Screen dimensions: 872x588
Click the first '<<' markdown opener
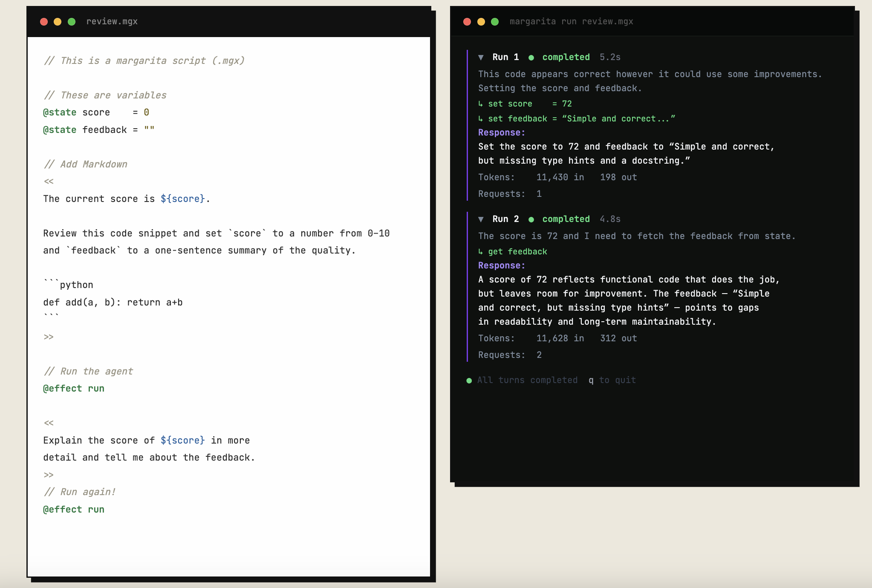click(x=49, y=182)
